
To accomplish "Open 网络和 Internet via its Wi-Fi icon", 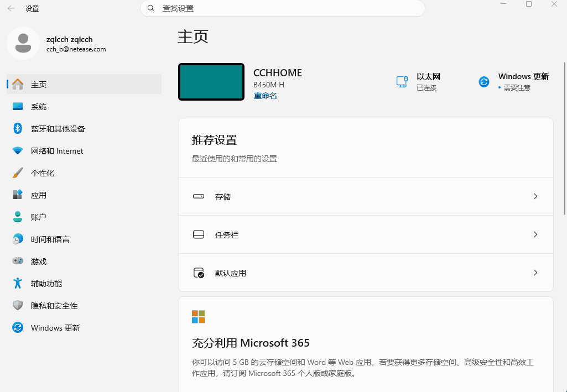I will tap(17, 150).
